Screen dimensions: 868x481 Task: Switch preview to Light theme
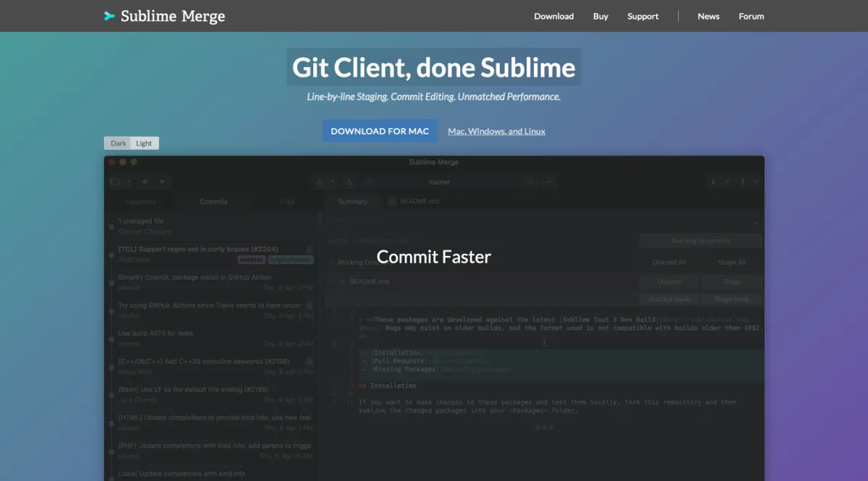coord(145,143)
